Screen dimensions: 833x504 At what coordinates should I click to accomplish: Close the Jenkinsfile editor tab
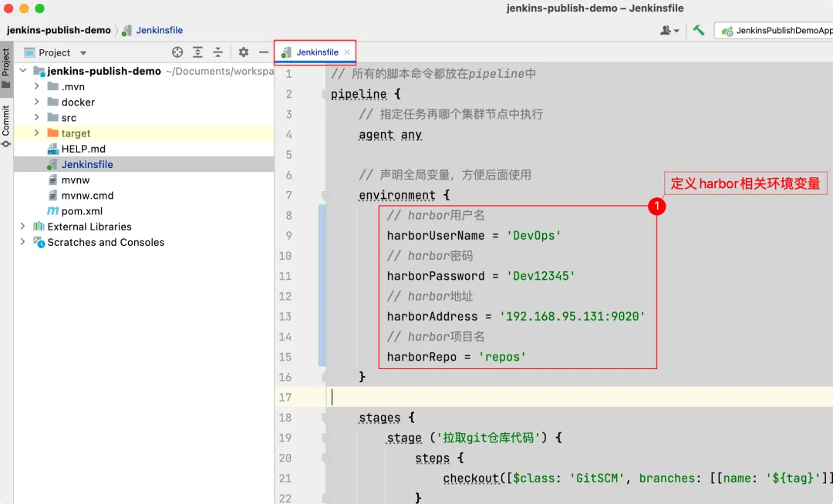pyautogui.click(x=347, y=52)
